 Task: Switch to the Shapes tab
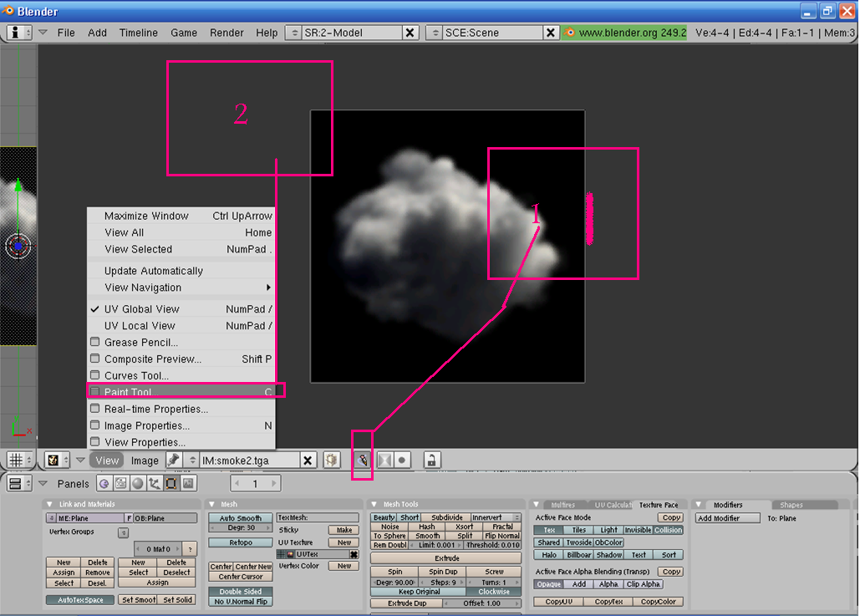(x=791, y=505)
